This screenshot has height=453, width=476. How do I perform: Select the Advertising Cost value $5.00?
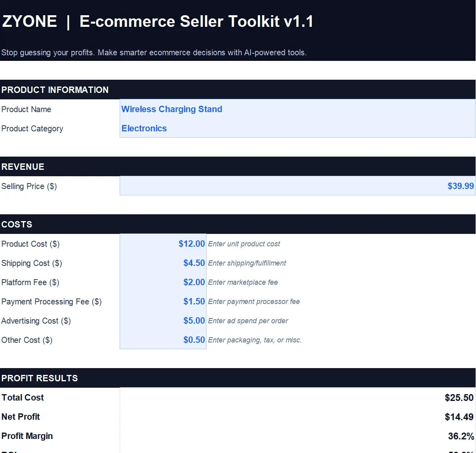(194, 320)
